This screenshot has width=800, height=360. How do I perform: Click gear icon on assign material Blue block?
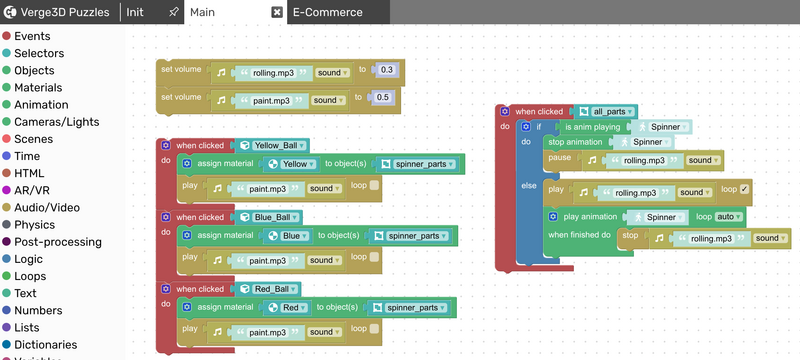pos(187,235)
